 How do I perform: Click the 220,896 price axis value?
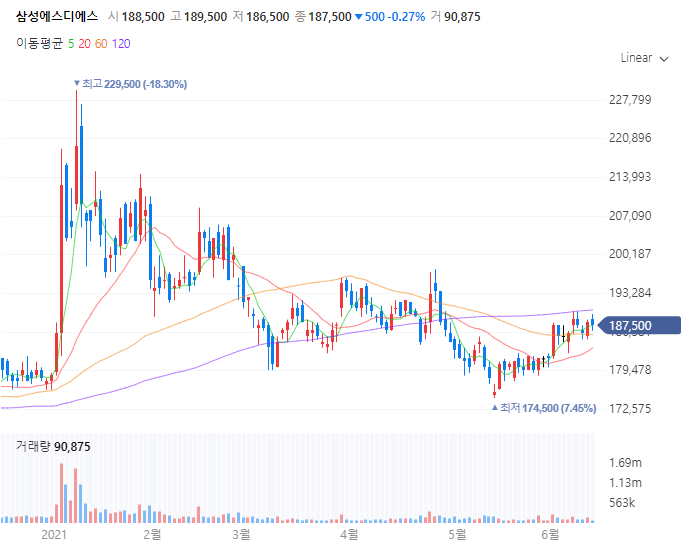pos(630,138)
